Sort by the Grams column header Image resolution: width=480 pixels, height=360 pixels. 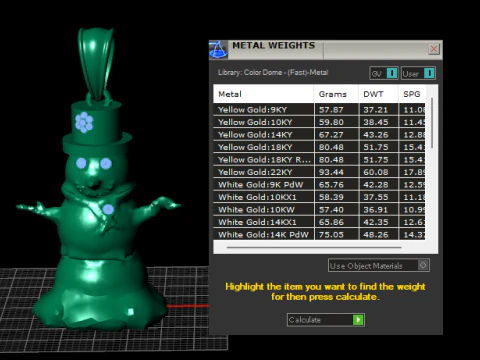[336, 94]
